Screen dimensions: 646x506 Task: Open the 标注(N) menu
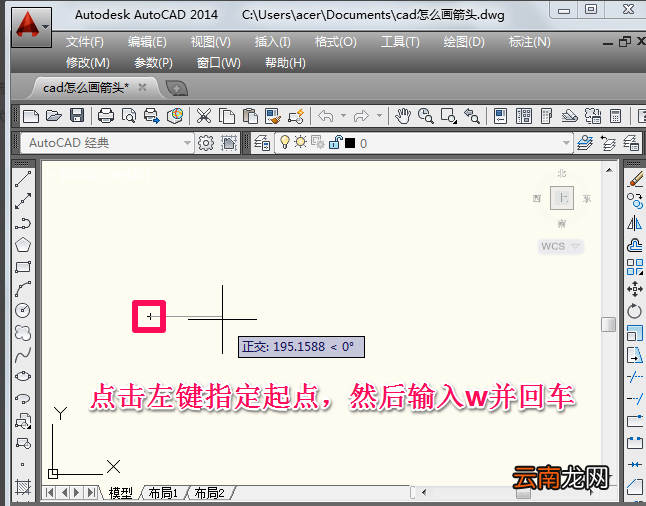(529, 42)
